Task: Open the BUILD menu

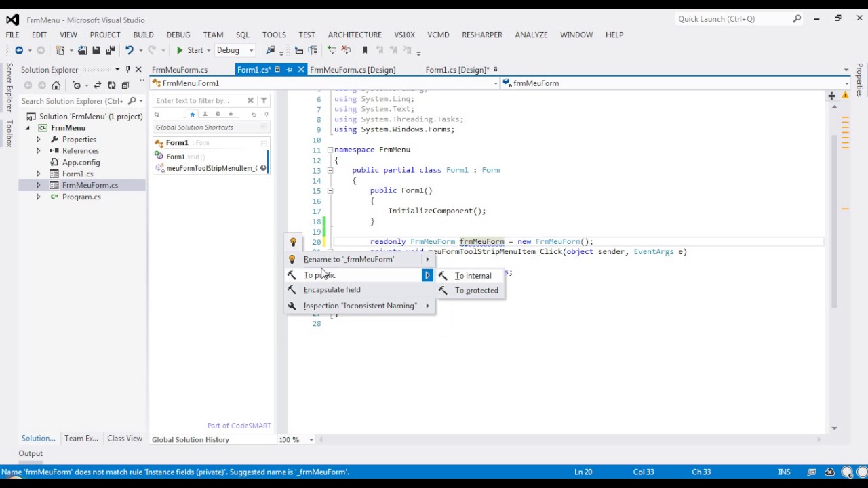Action: 143,35
